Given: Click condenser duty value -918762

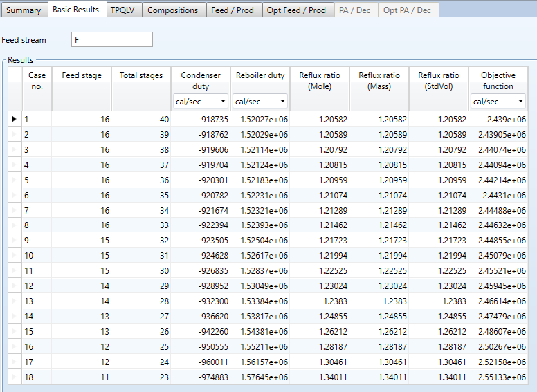Looking at the screenshot, I should pos(201,134).
